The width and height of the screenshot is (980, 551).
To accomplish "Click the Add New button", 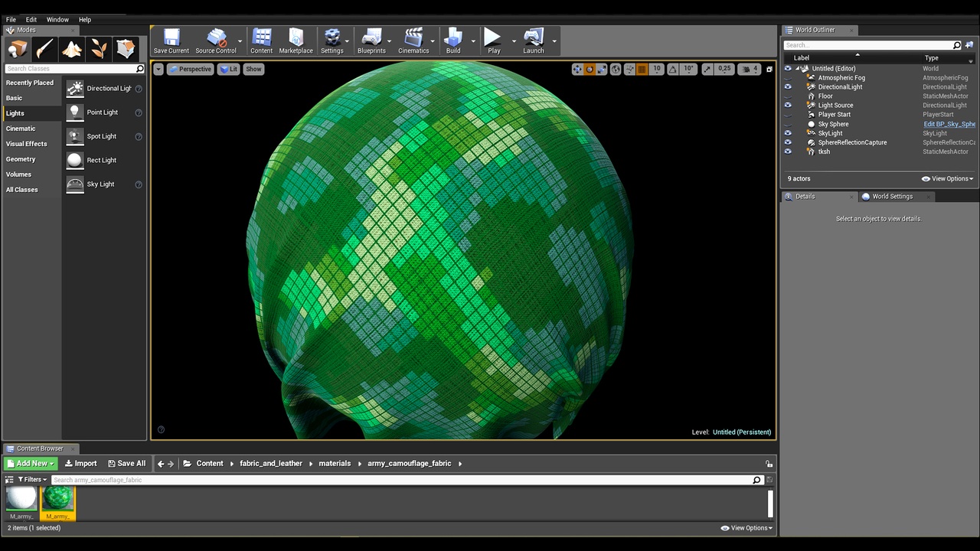I will (31, 464).
